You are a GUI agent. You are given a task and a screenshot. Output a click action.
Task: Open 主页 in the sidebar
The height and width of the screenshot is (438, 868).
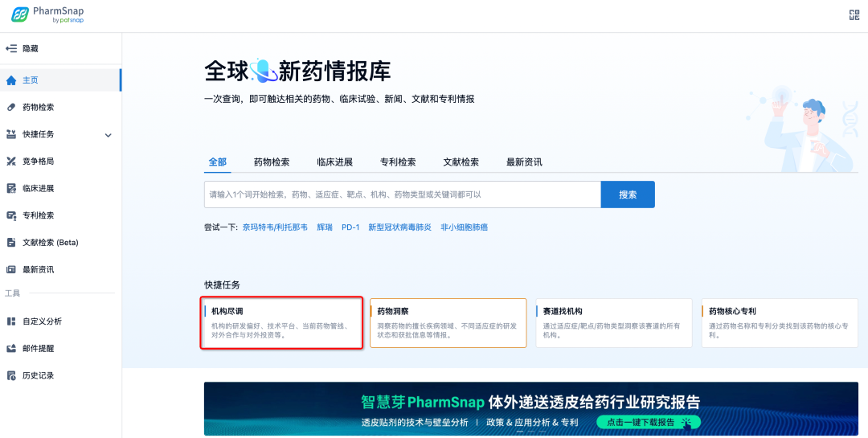click(x=60, y=80)
